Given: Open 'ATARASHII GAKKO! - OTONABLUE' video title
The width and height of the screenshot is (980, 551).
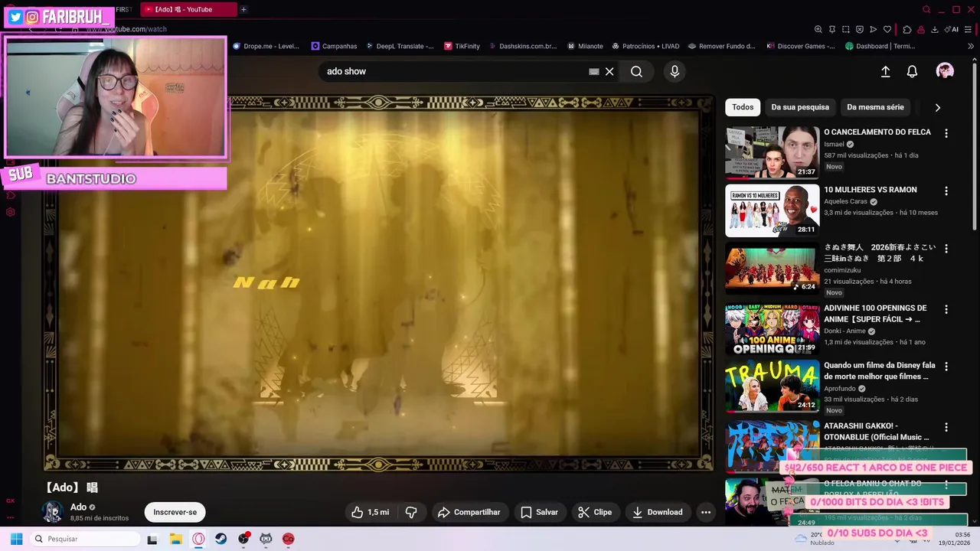Looking at the screenshot, I should pyautogui.click(x=877, y=432).
